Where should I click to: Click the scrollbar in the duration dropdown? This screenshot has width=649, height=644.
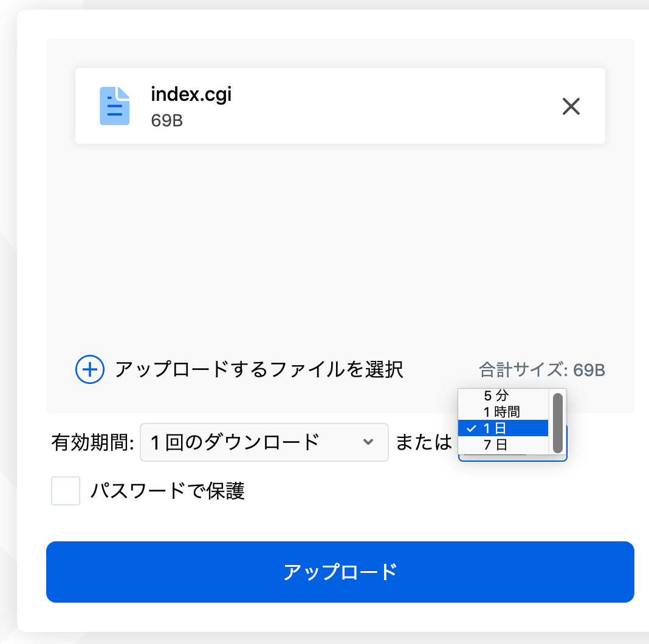[x=557, y=422]
